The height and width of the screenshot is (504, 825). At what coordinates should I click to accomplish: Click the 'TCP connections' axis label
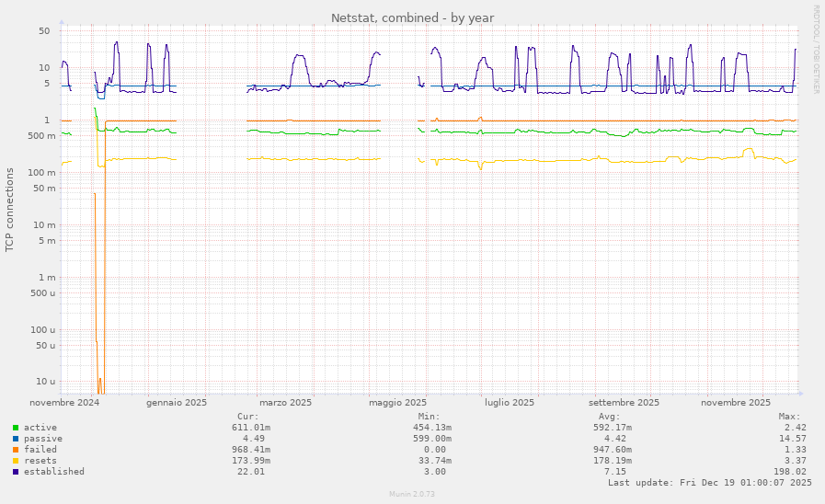coord(9,210)
